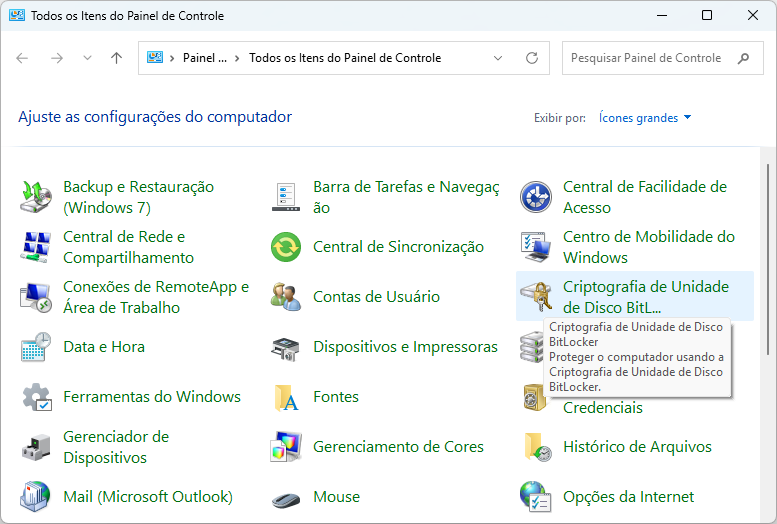This screenshot has height=524, width=777.
Task: Go up one folder level
Action: (x=116, y=58)
